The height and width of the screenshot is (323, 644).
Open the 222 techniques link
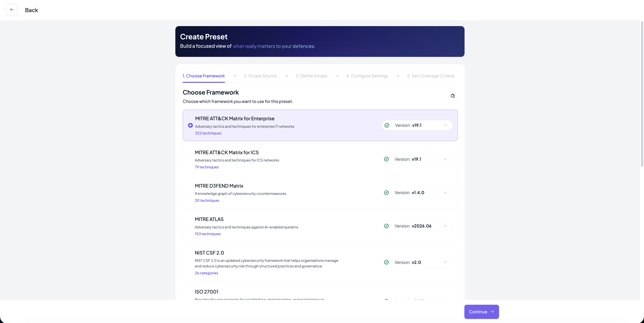coord(208,133)
